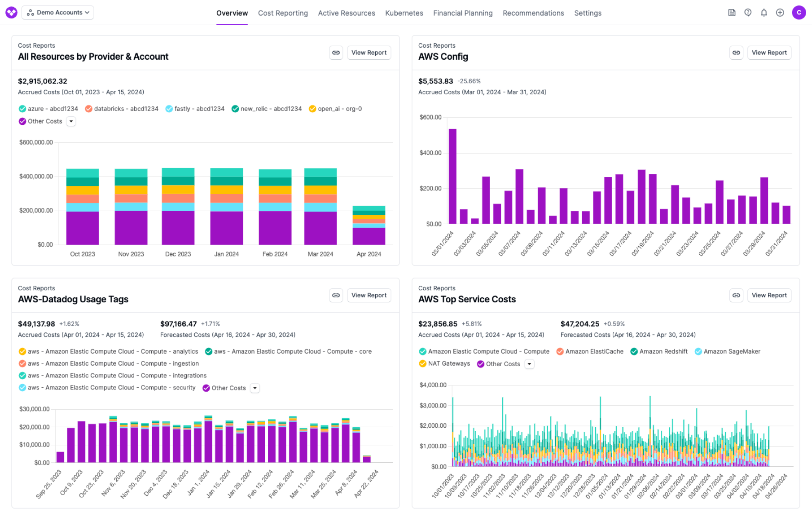The height and width of the screenshot is (522, 812).
Task: Copy link for AWS Top Service Costs report
Action: (736, 295)
